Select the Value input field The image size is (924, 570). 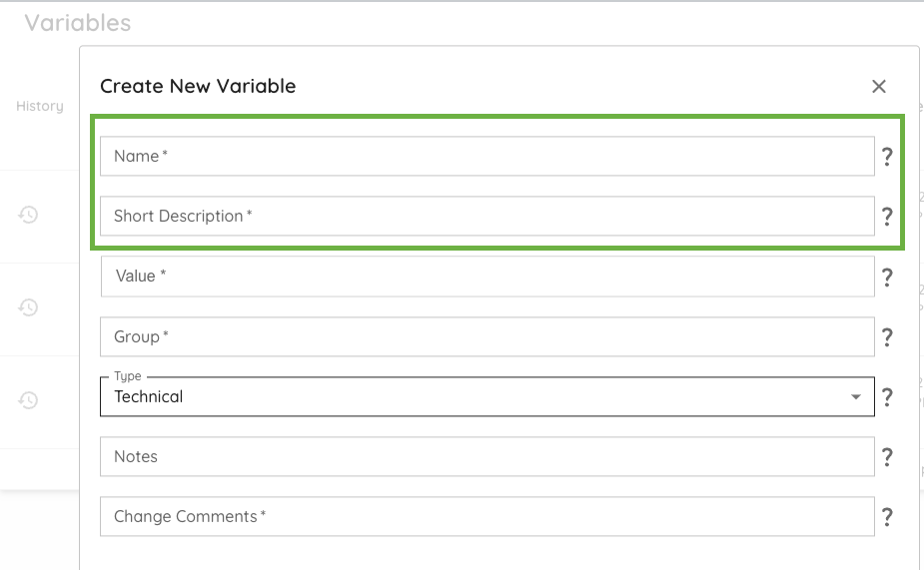[x=487, y=277]
